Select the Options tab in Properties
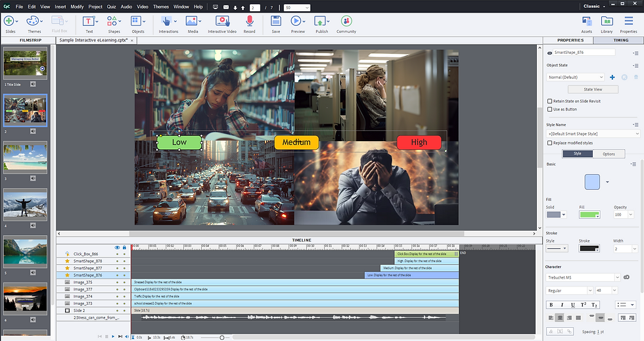The image size is (644, 341). pos(609,154)
